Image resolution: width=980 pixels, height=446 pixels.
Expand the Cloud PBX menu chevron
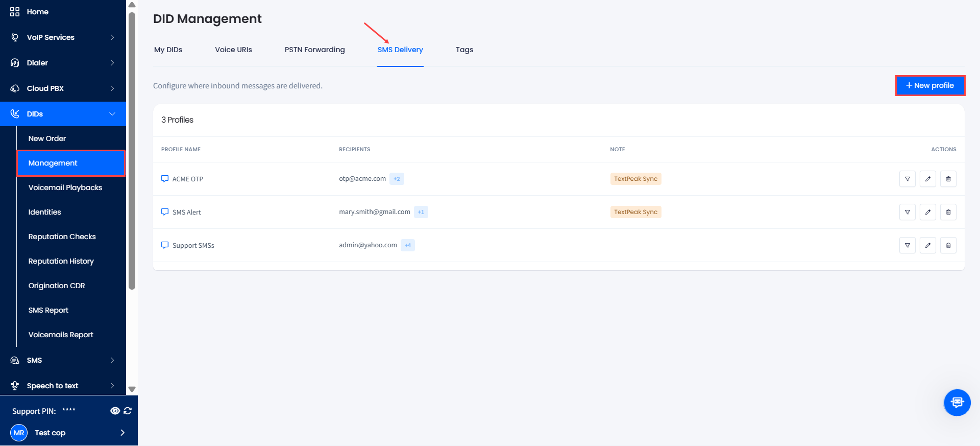pyautogui.click(x=112, y=88)
